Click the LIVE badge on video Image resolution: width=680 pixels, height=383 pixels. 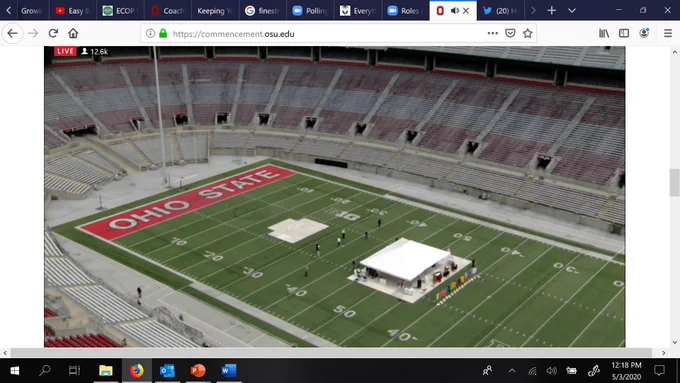(x=65, y=51)
